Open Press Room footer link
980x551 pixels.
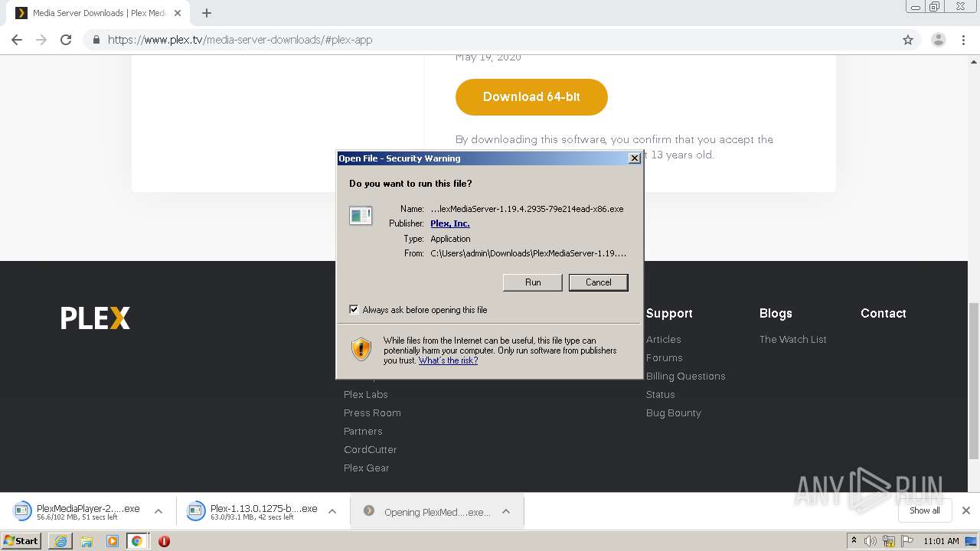click(x=372, y=412)
